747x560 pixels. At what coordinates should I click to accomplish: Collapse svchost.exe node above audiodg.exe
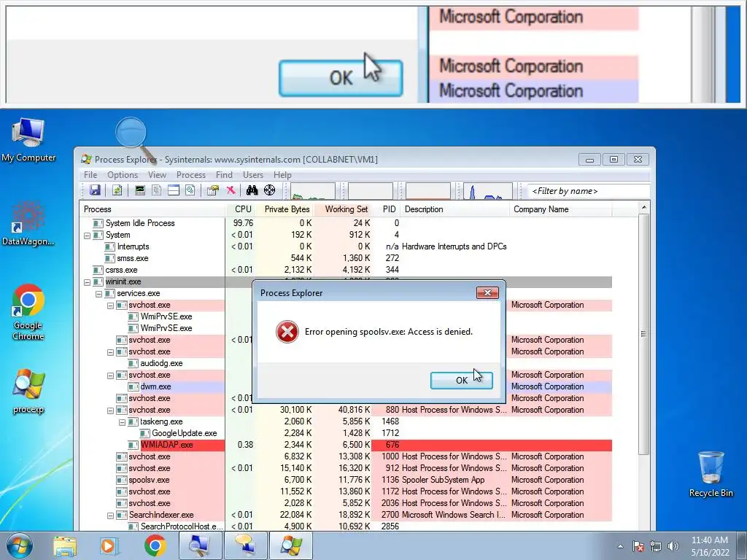pyautogui.click(x=111, y=352)
